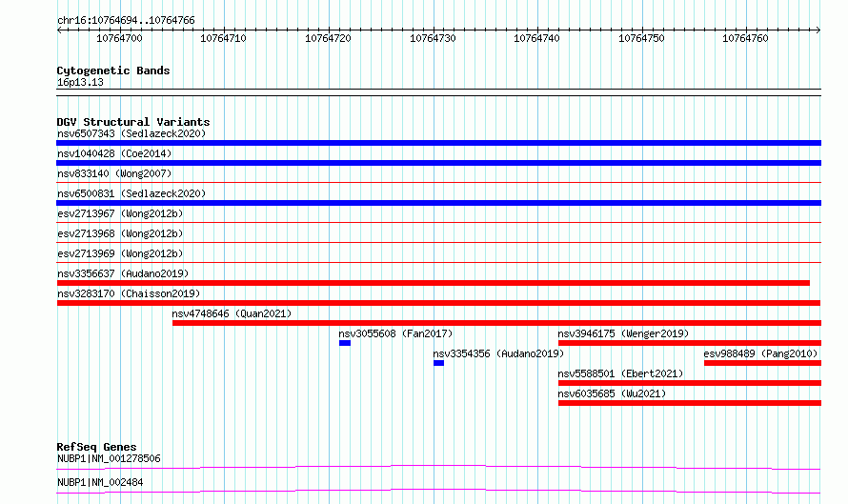Click ruler position 10764740
848x504 pixels.
pos(536,38)
